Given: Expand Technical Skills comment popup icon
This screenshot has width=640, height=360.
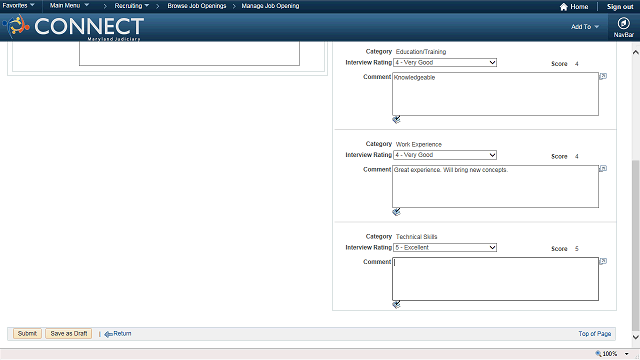Looking at the screenshot, I should 603,261.
